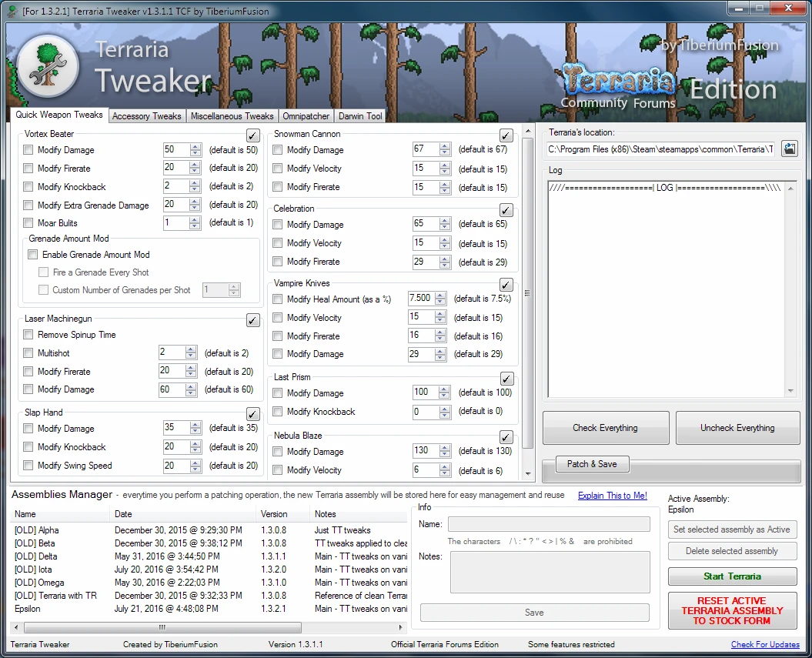Click Patch & Save

pyautogui.click(x=592, y=463)
